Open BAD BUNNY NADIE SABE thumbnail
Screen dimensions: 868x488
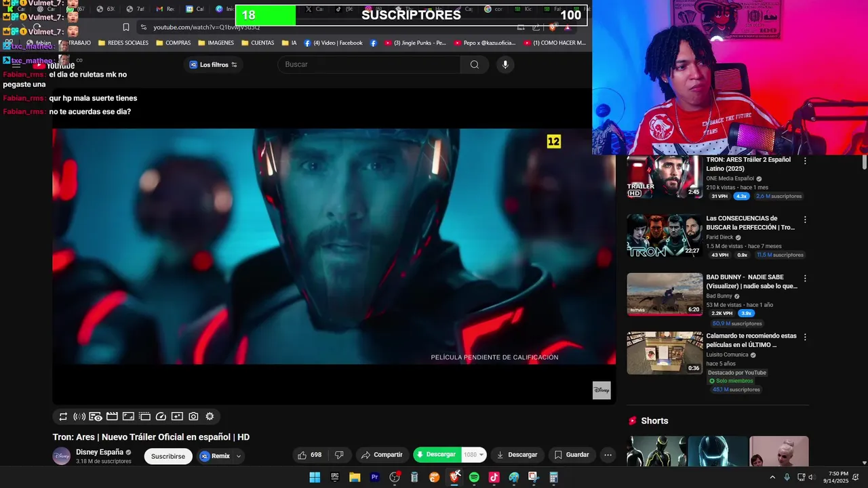coord(665,294)
